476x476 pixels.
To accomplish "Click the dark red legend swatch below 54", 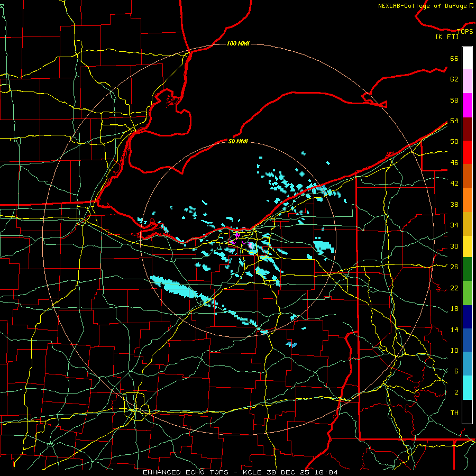I will click(x=467, y=129).
